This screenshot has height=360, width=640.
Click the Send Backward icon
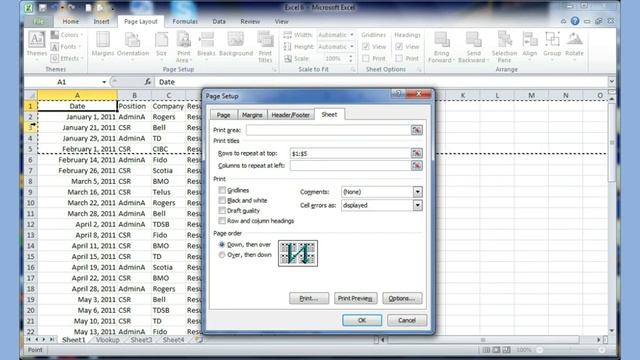point(473,40)
